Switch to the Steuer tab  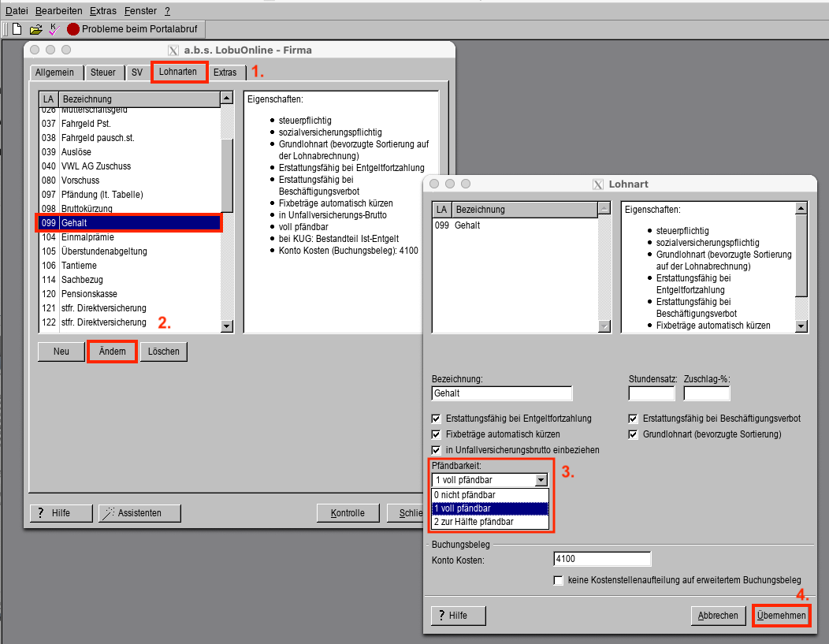[x=102, y=73]
